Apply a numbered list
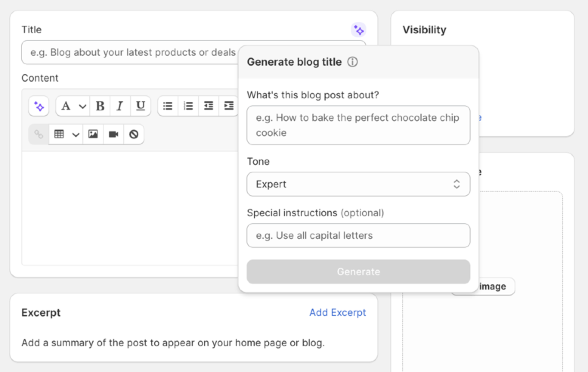This screenshot has height=372, width=588. pos(188,106)
